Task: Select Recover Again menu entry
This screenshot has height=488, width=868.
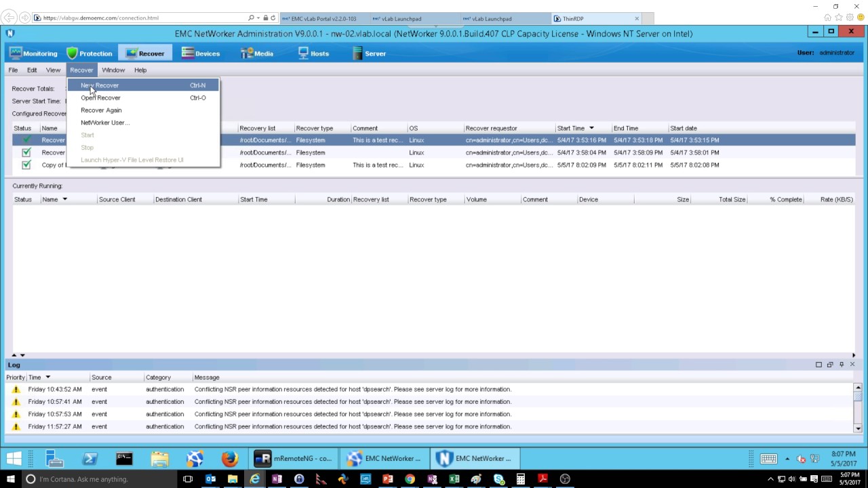Action: pyautogui.click(x=143, y=110)
